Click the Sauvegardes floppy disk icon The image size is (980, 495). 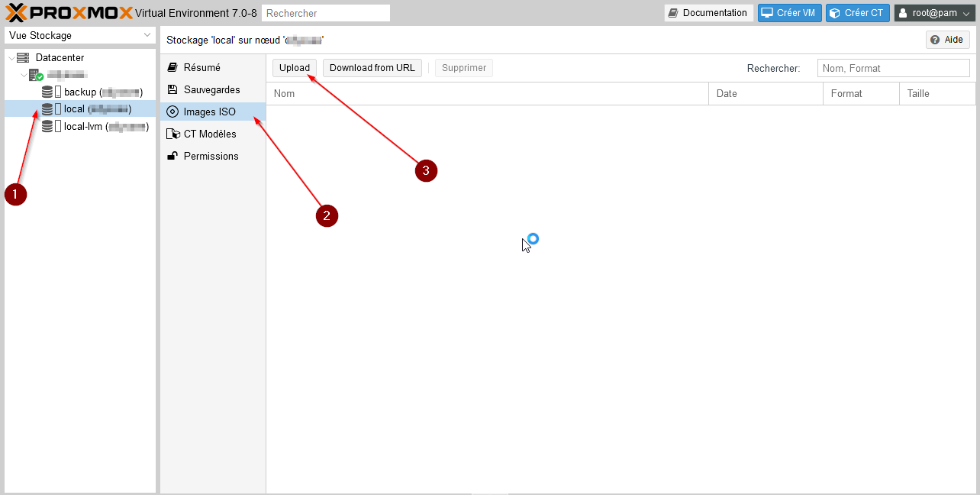click(x=172, y=90)
